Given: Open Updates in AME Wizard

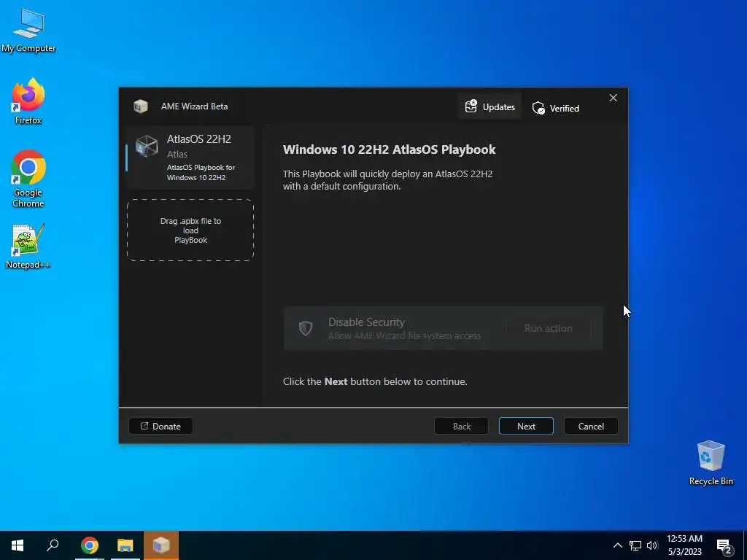Looking at the screenshot, I should click(x=489, y=106).
